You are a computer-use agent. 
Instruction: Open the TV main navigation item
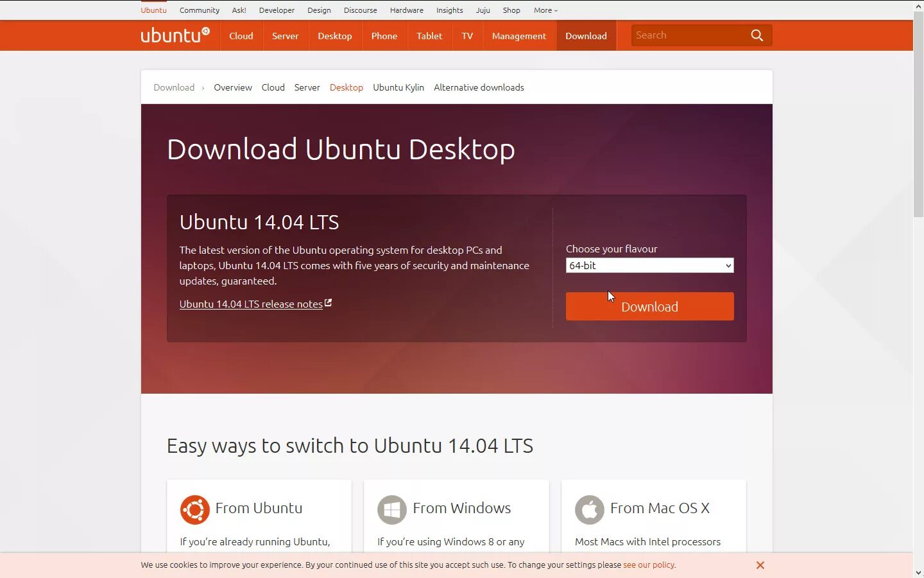[467, 36]
